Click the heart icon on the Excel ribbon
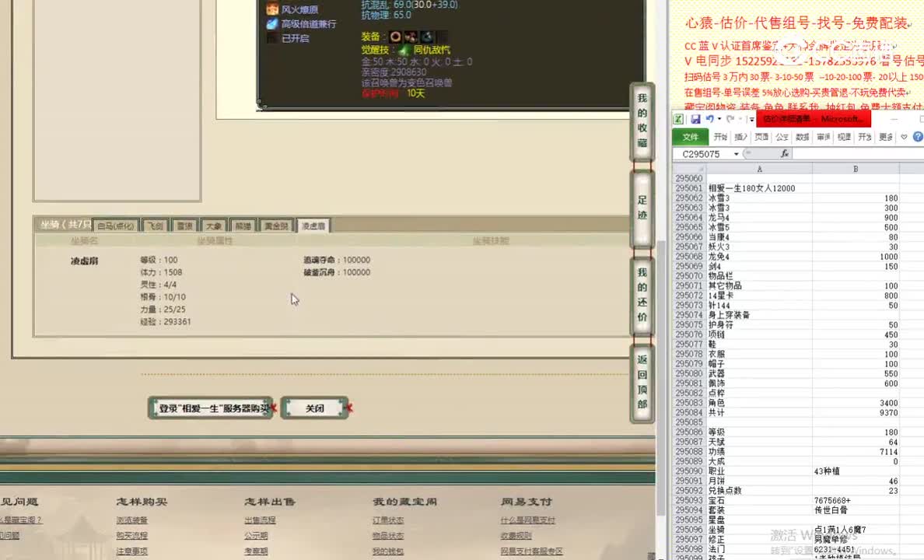 903,136
